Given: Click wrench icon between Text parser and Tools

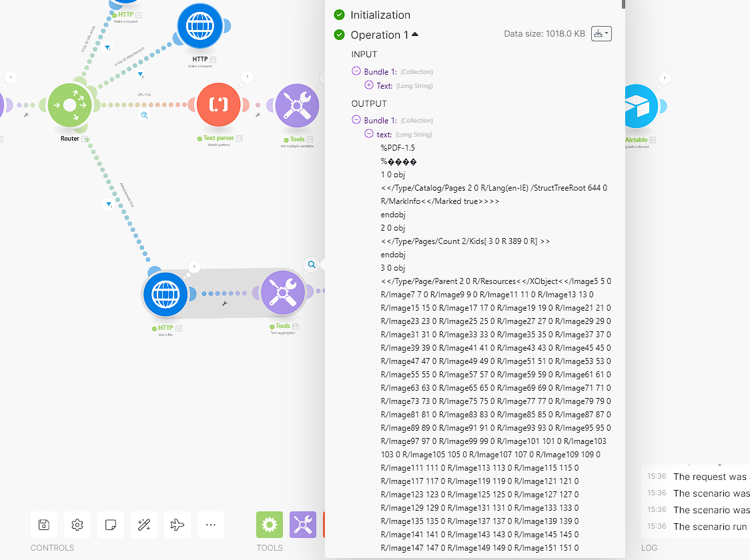Looking at the screenshot, I should [x=258, y=115].
